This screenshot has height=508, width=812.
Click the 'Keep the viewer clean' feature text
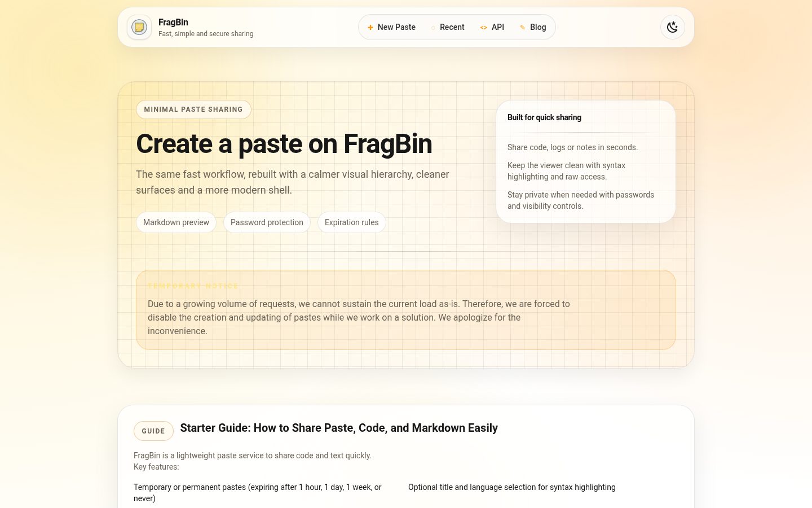click(566, 171)
